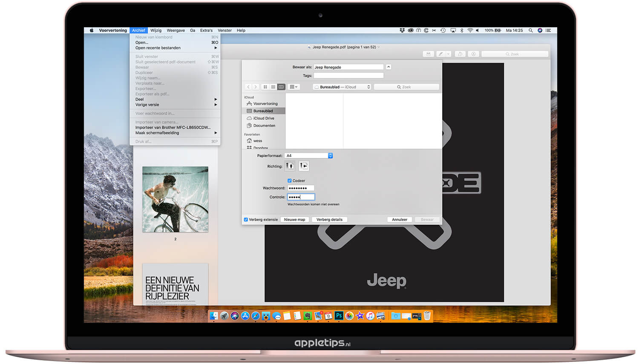639x364 pixels.
Task: Open Siri from the dock
Action: click(x=235, y=316)
